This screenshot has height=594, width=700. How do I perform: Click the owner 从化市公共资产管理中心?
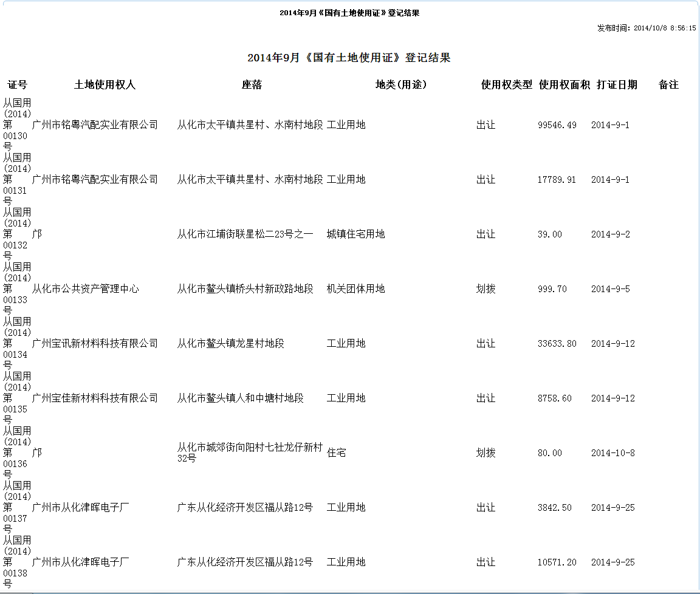pos(85,289)
